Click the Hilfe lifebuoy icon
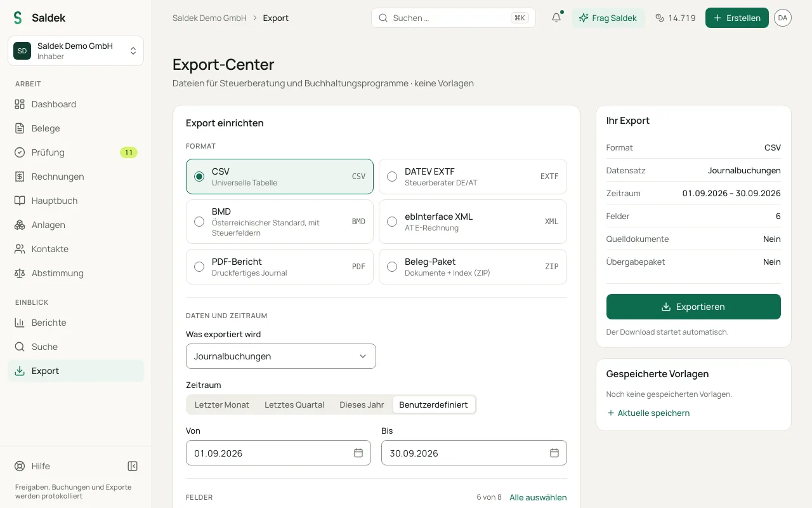 point(20,466)
